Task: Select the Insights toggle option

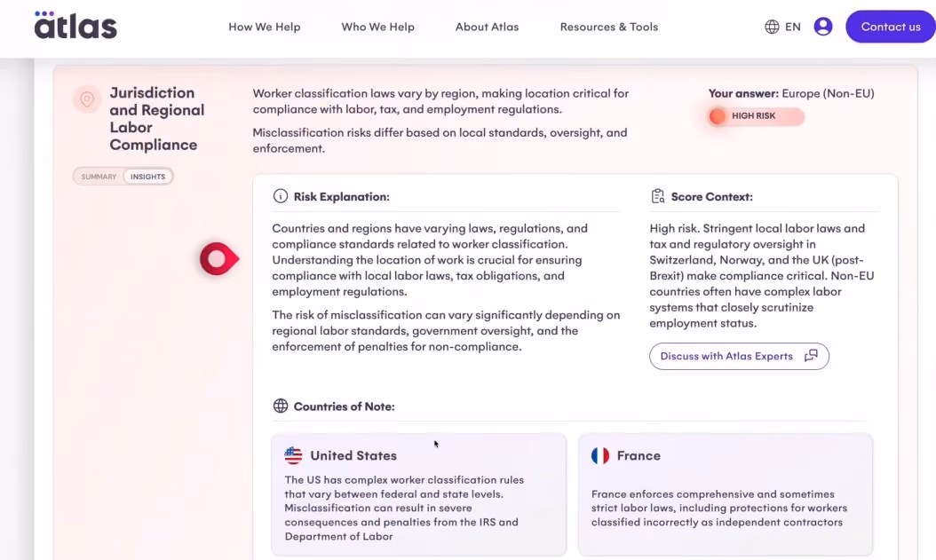Action: 148,177
